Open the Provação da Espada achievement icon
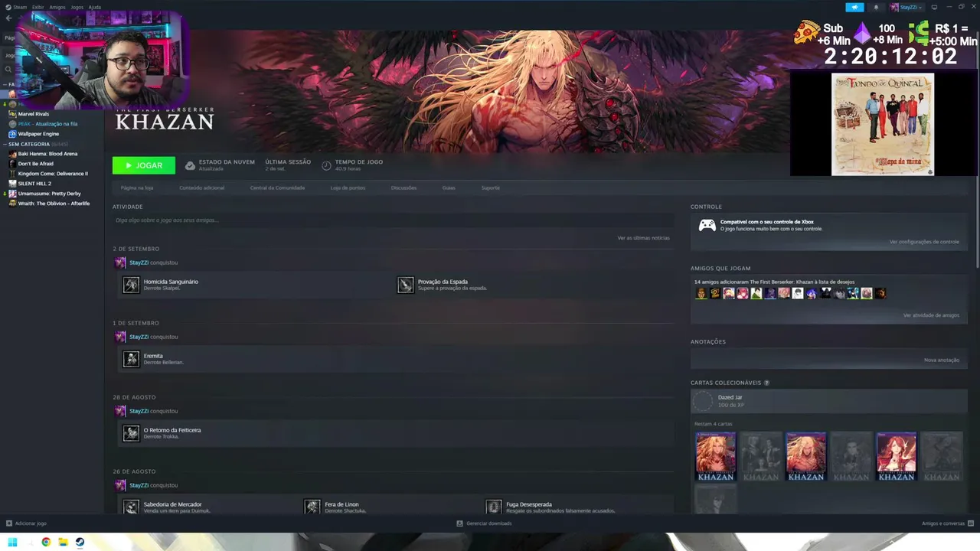980x551 pixels. click(x=406, y=285)
